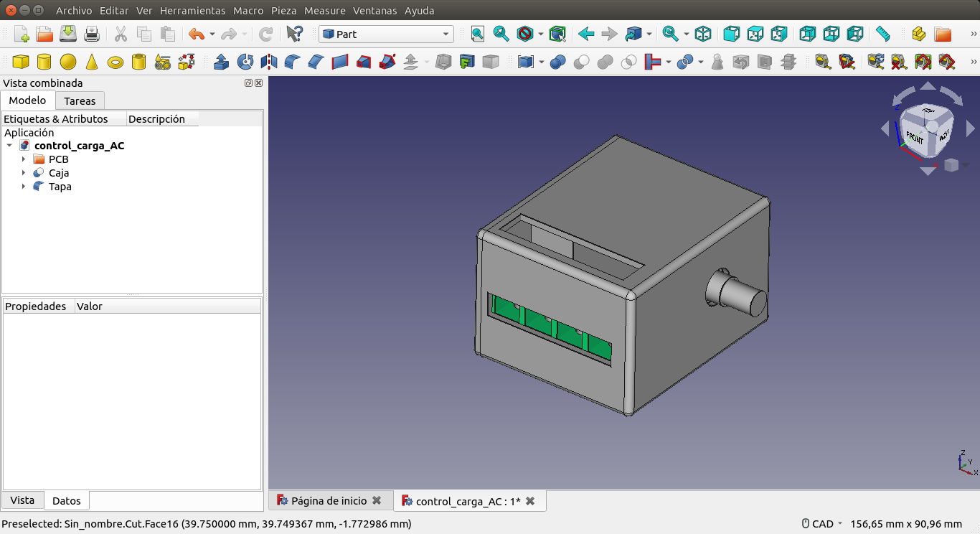Switch to the Tareas tab
The image size is (980, 534).
click(80, 101)
